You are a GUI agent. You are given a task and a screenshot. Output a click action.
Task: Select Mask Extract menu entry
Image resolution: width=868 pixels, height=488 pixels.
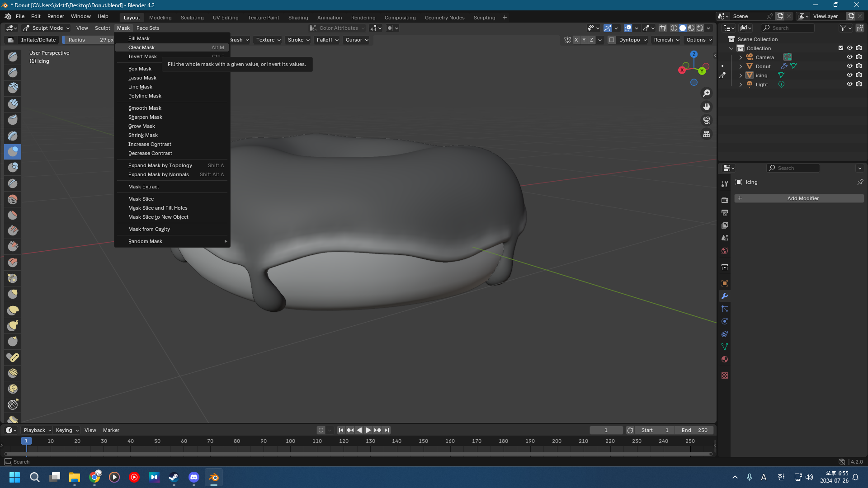point(143,187)
